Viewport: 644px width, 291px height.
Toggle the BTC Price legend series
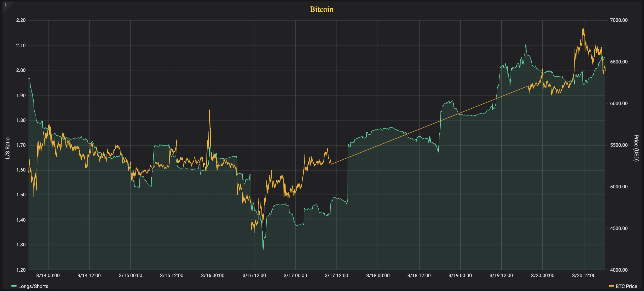coord(626,286)
